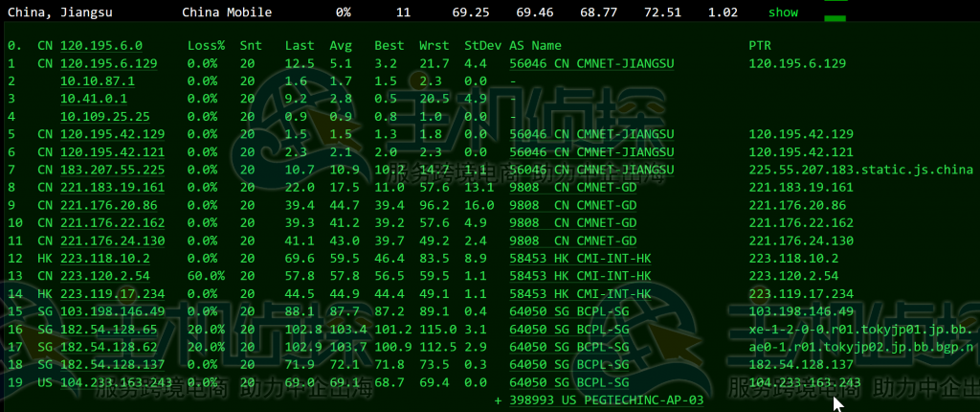This screenshot has width=980, height=412.
Task: Open AS link CMNET-JIANGSU in hop 5
Action: [591, 135]
